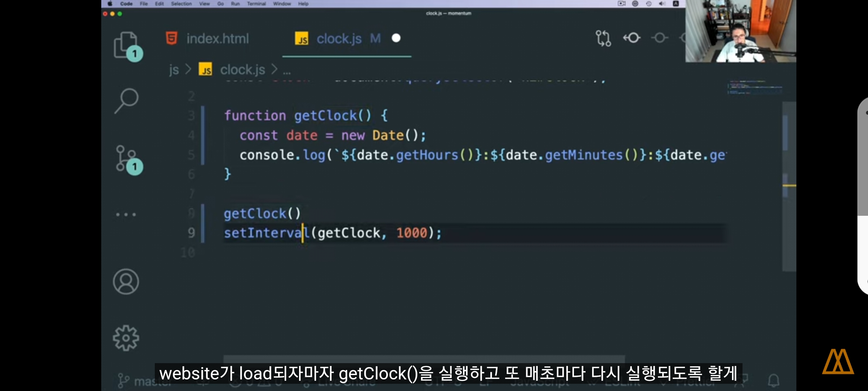Open the Source Control panel
Image resolution: width=868 pixels, height=391 pixels.
point(125,158)
